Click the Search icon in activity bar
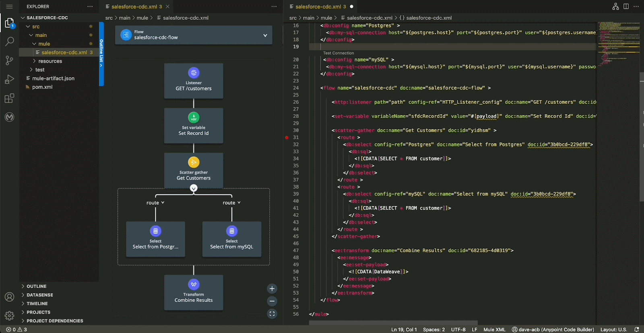Image resolution: width=644 pixels, height=333 pixels. coord(9,41)
